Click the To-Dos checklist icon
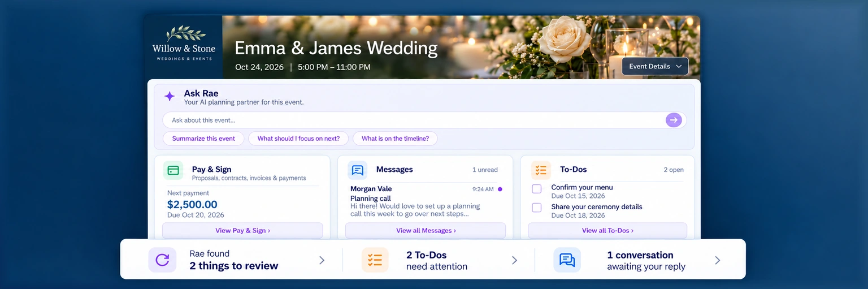This screenshot has height=289, width=868. point(541,170)
